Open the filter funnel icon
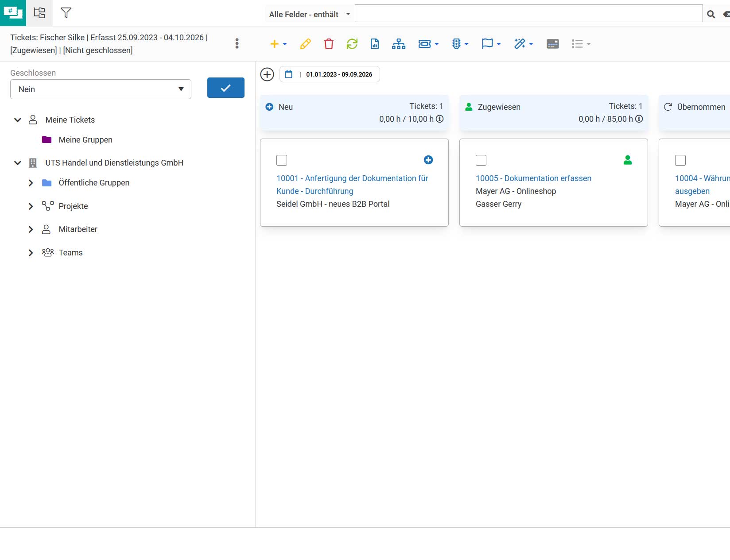This screenshot has width=730, height=560. (66, 13)
